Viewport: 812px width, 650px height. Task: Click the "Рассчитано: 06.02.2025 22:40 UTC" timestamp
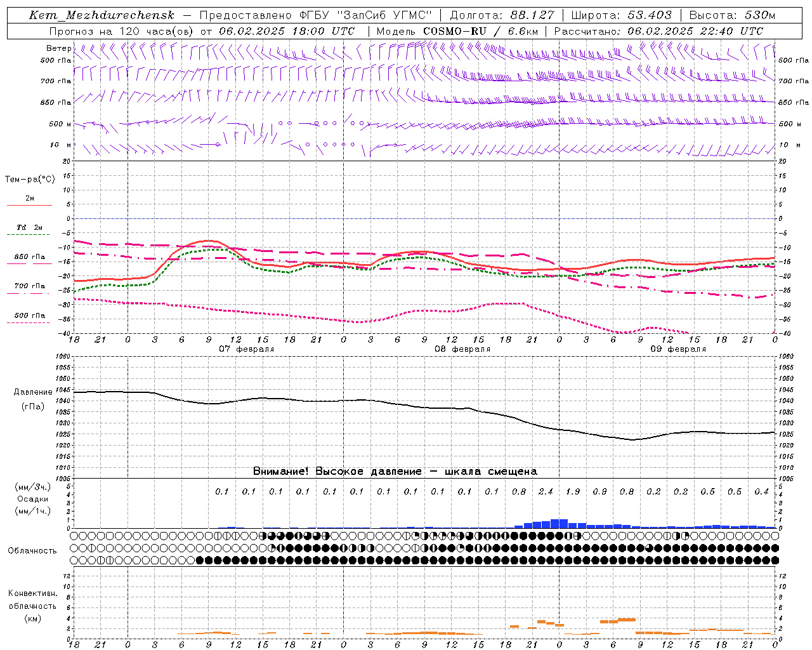point(658,31)
